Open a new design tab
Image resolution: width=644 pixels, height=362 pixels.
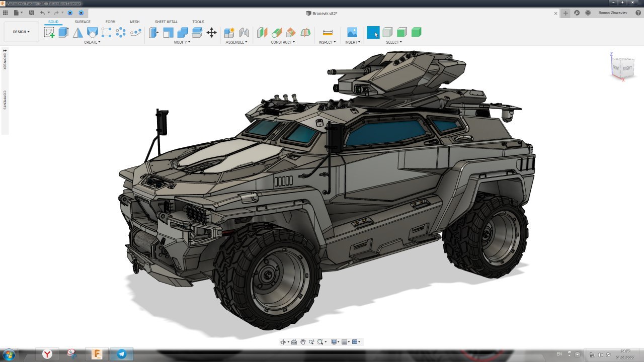[x=566, y=13]
